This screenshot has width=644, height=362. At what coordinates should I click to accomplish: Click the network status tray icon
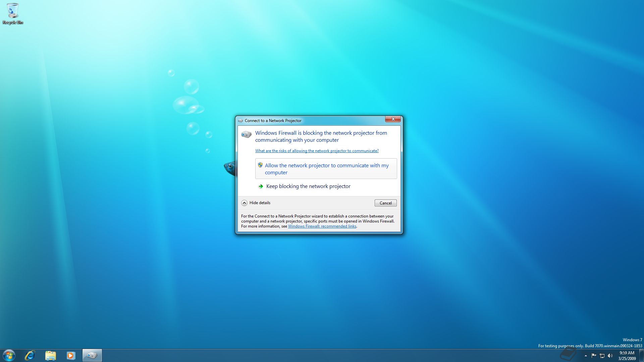602,356
